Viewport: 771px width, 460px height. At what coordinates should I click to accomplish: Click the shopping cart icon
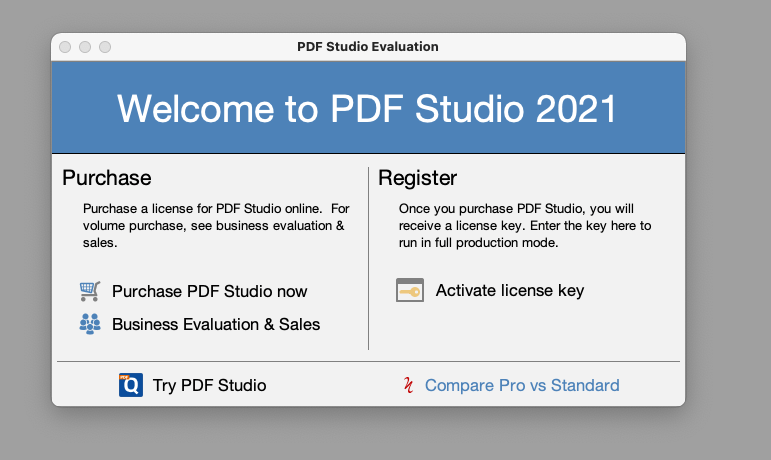[90, 291]
